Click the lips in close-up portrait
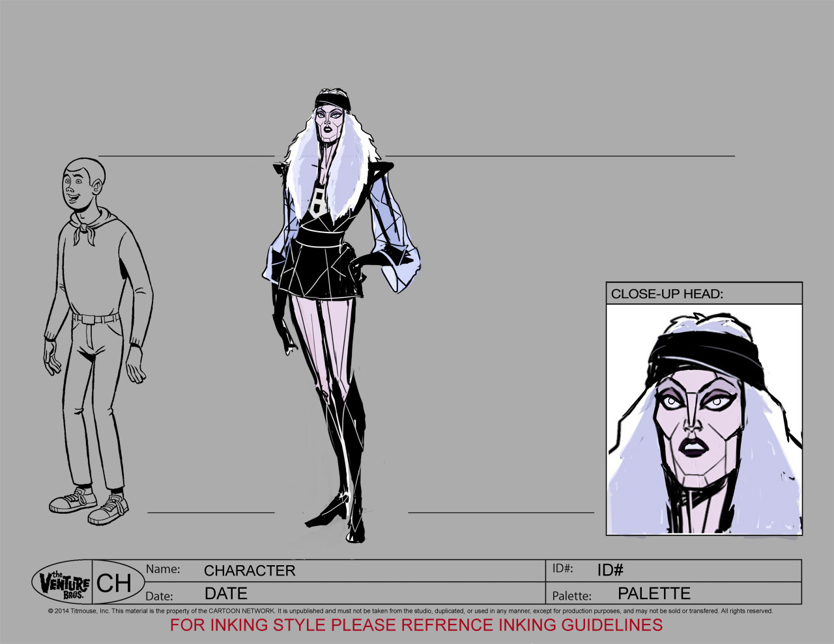The height and width of the screenshot is (644, 834). 693,449
